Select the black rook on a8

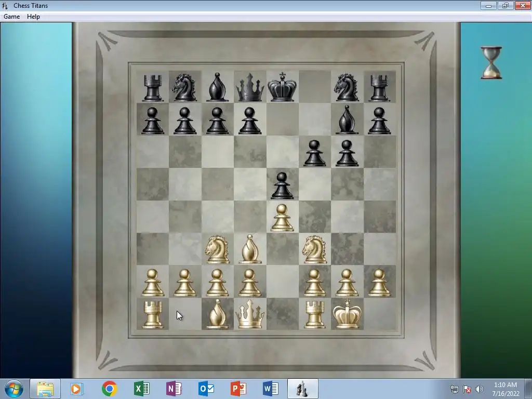click(x=153, y=88)
